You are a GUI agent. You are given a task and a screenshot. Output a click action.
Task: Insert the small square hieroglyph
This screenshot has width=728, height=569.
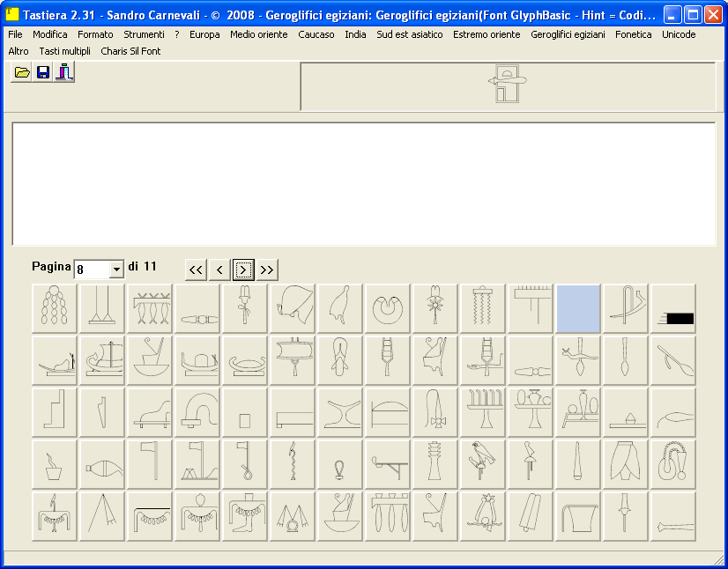click(245, 412)
